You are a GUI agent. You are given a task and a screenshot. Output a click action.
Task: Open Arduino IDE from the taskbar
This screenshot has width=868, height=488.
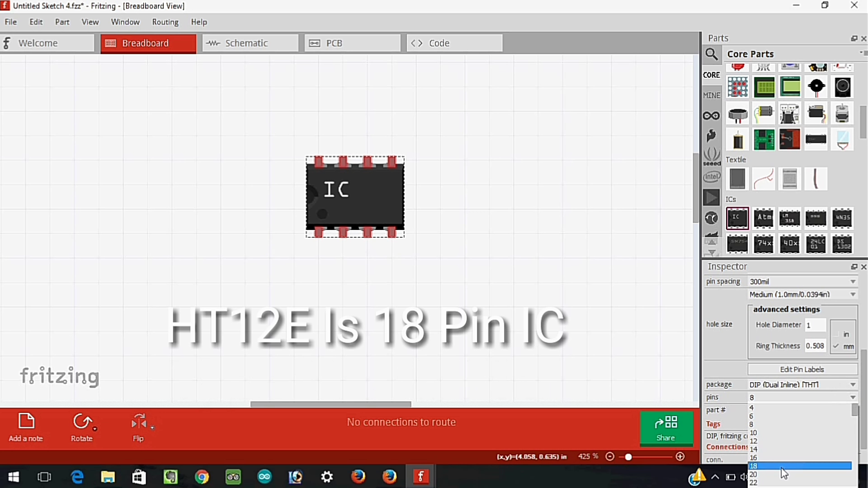tap(264, 477)
